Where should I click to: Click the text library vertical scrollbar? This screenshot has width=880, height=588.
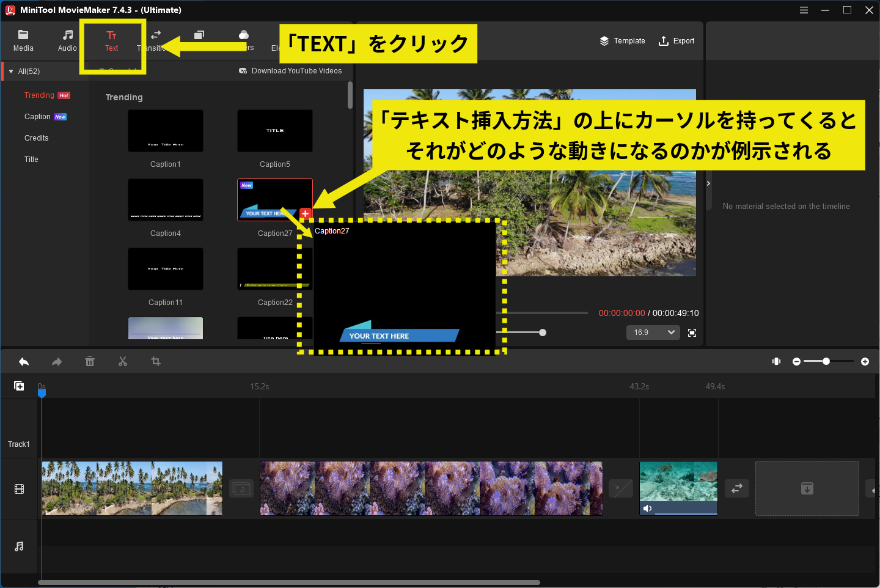tap(350, 95)
